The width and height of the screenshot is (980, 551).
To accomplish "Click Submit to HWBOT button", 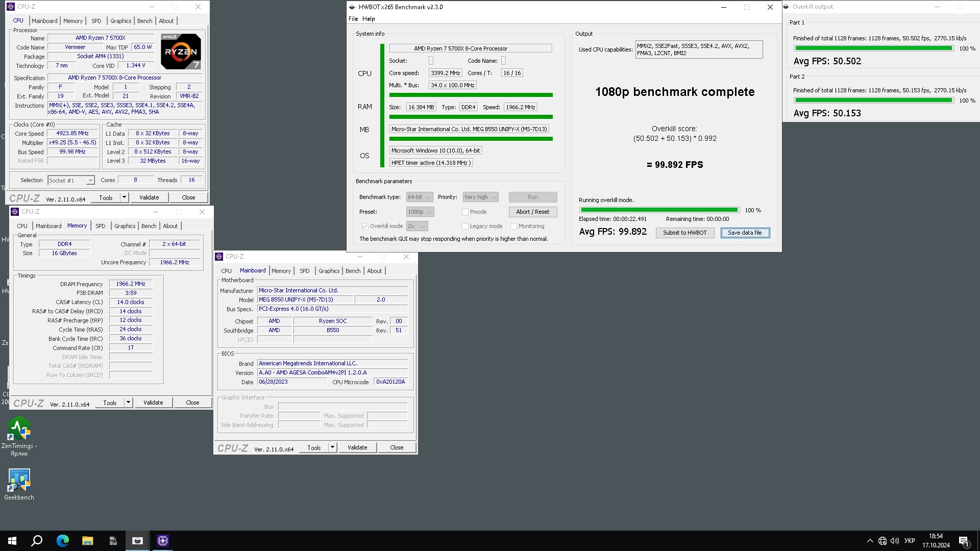I will [x=684, y=233].
